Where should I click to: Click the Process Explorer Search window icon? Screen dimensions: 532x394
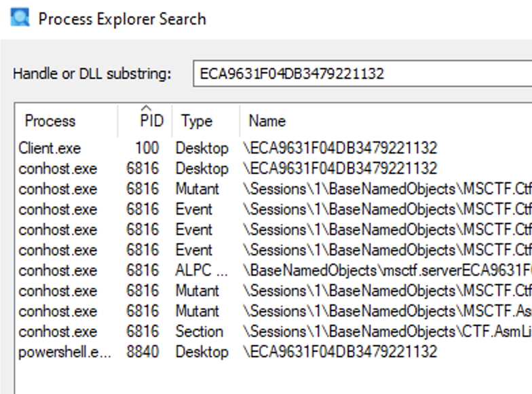(20, 18)
